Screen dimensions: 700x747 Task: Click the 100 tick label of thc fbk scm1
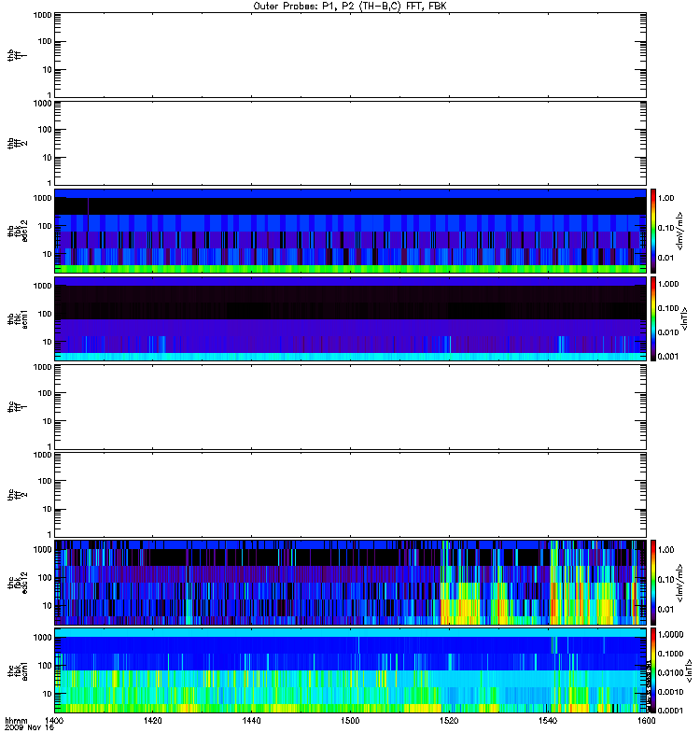pyautogui.click(x=44, y=665)
